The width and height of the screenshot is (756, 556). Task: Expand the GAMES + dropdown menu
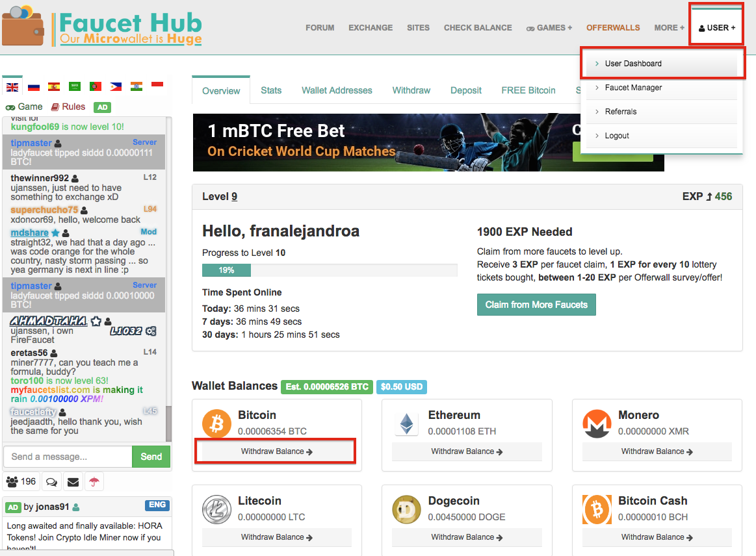pyautogui.click(x=549, y=28)
